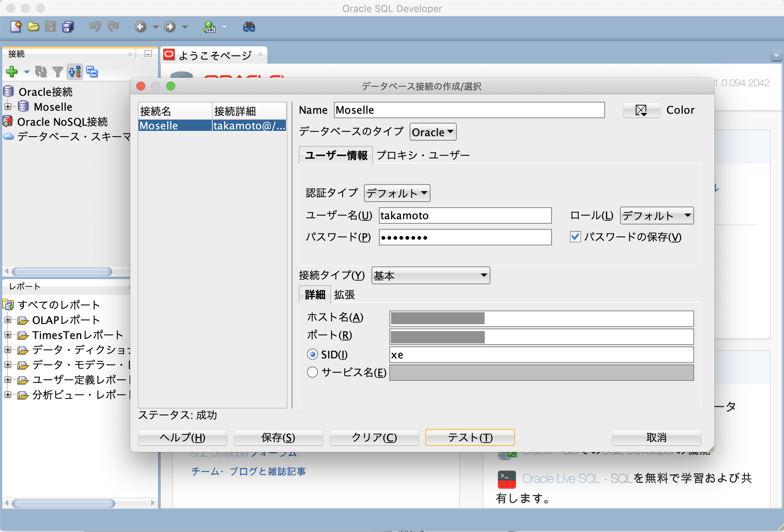Switch to the proxy user tab

423,155
